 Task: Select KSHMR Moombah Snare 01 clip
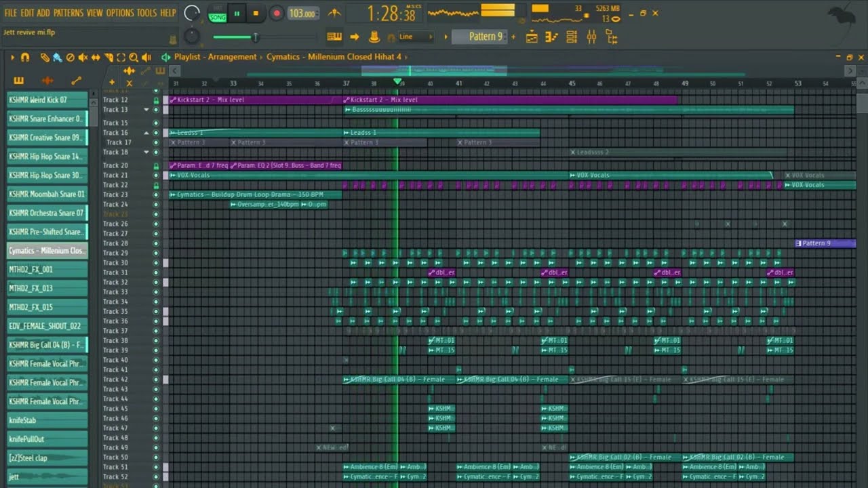click(x=47, y=194)
